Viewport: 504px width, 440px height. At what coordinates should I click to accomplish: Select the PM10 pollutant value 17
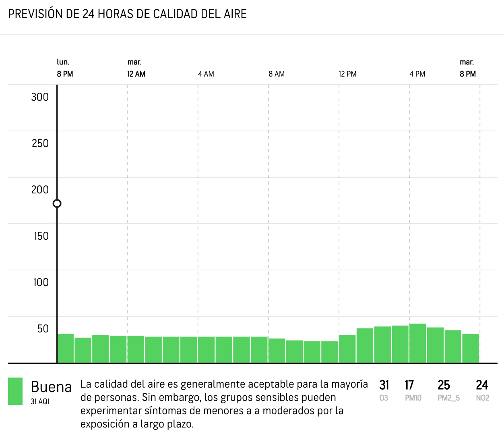click(409, 386)
